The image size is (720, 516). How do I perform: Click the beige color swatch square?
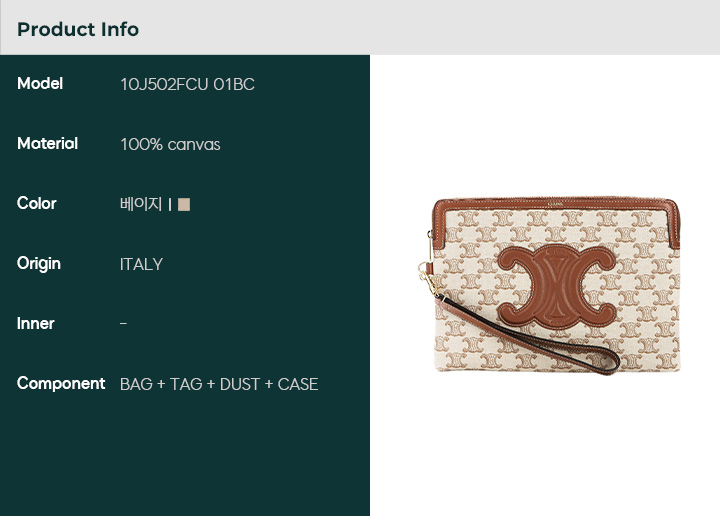(x=184, y=204)
